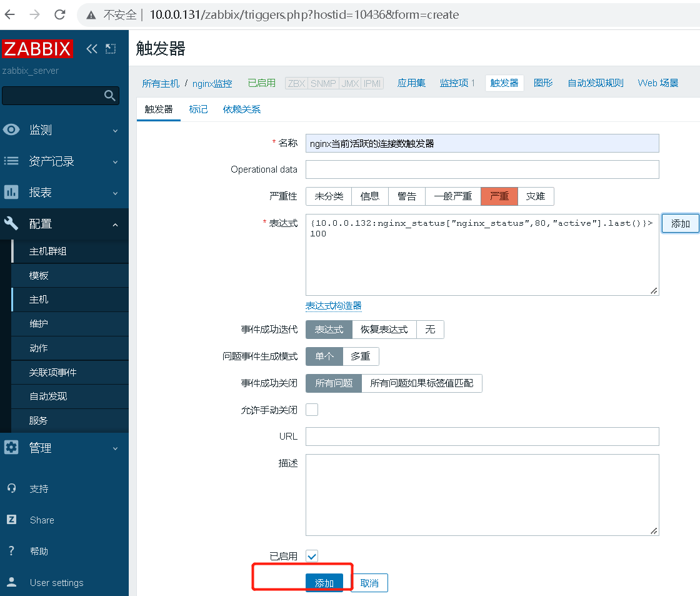Click the 取消 button

point(369,583)
